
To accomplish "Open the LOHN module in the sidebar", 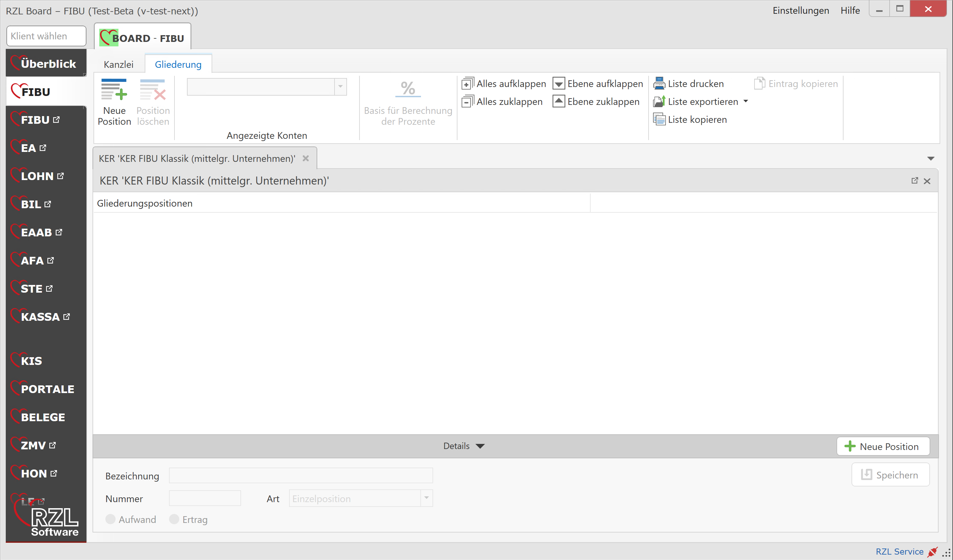I will [x=38, y=176].
